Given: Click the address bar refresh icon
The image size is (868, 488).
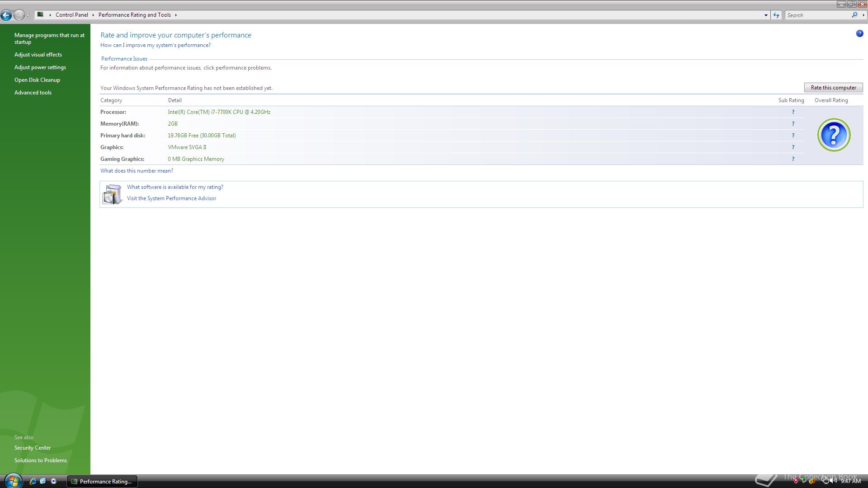Looking at the screenshot, I should pyautogui.click(x=776, y=15).
